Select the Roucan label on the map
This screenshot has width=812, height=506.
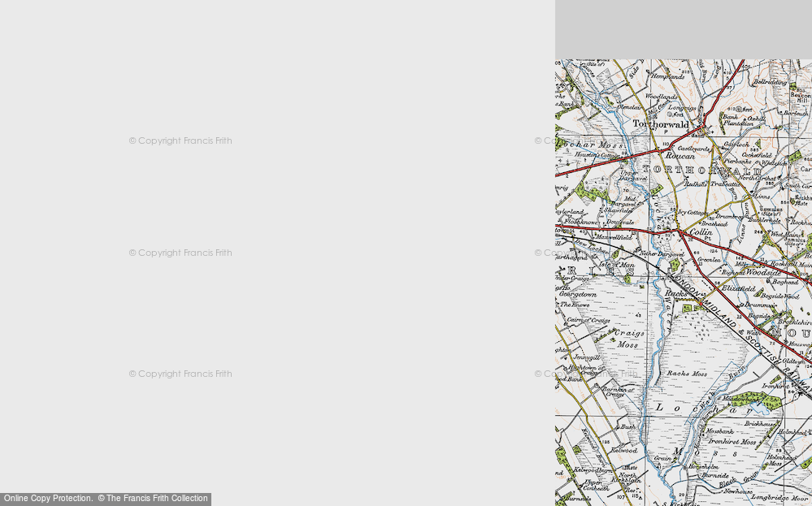coord(680,156)
